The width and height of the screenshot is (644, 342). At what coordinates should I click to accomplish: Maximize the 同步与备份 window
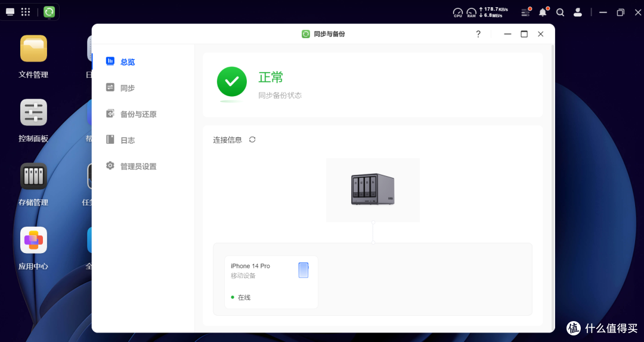click(x=524, y=34)
